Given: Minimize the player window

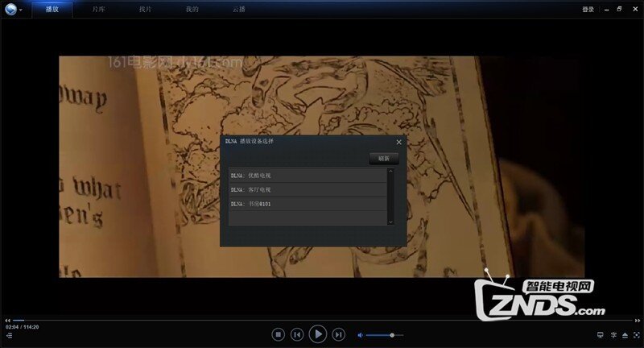Looking at the screenshot, I should point(607,9).
